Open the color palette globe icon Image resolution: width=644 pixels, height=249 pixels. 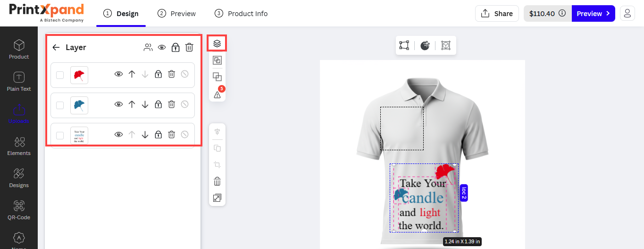425,45
